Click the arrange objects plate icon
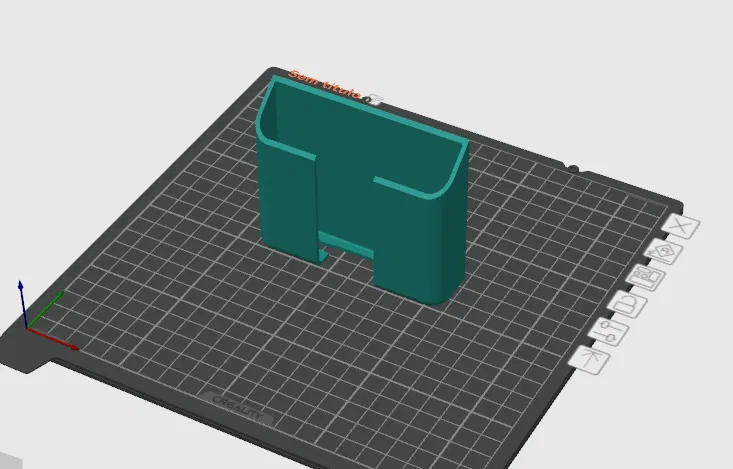This screenshot has height=469, width=733. click(x=646, y=278)
